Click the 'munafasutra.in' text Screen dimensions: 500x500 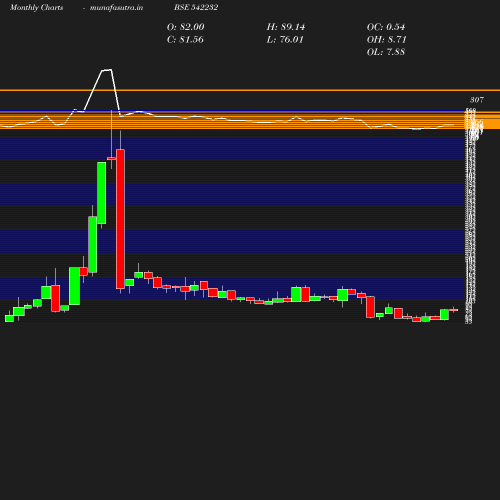116,7
